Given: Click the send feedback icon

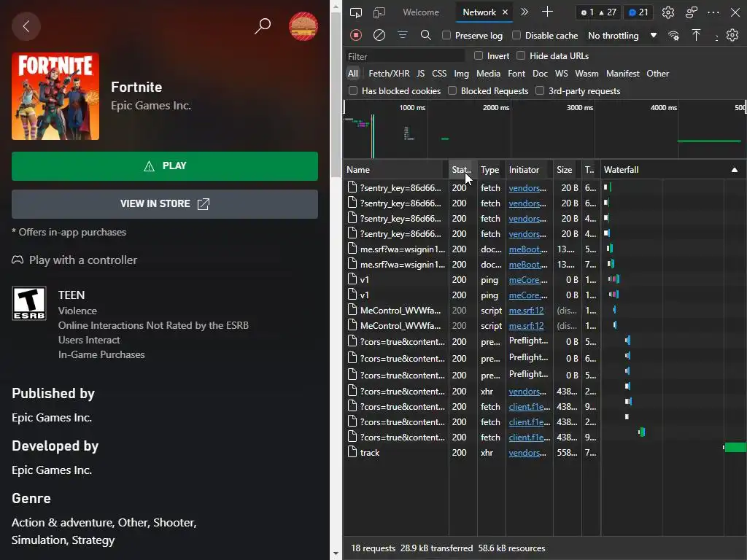Looking at the screenshot, I should [x=692, y=12].
